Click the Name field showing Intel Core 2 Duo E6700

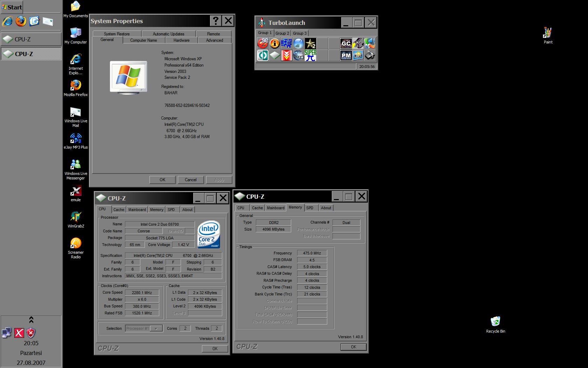coord(160,224)
